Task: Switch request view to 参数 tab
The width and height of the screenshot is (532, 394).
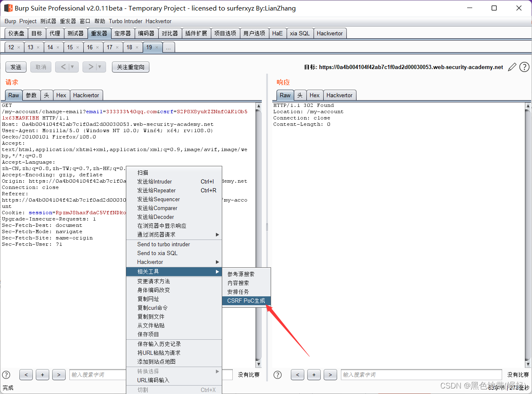Action: click(x=31, y=95)
